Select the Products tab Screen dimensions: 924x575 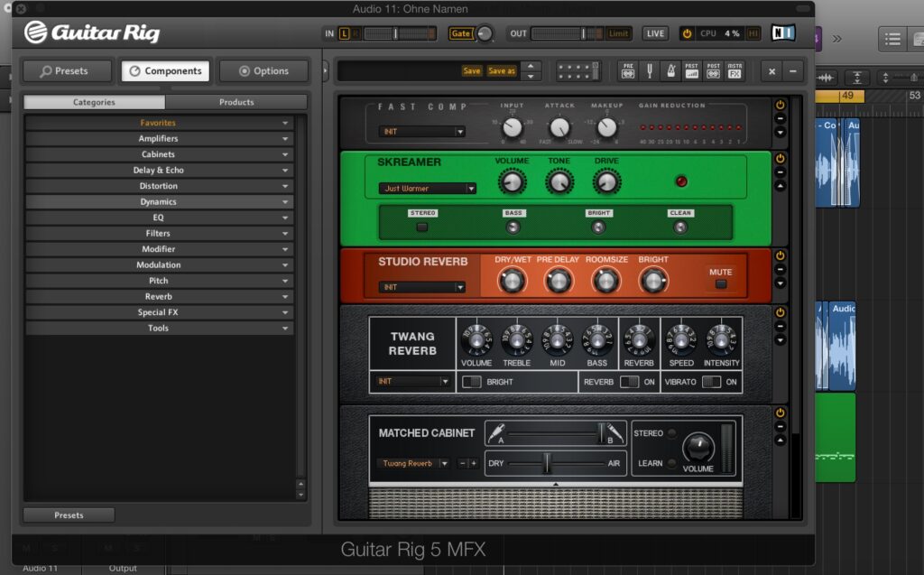[x=236, y=102]
